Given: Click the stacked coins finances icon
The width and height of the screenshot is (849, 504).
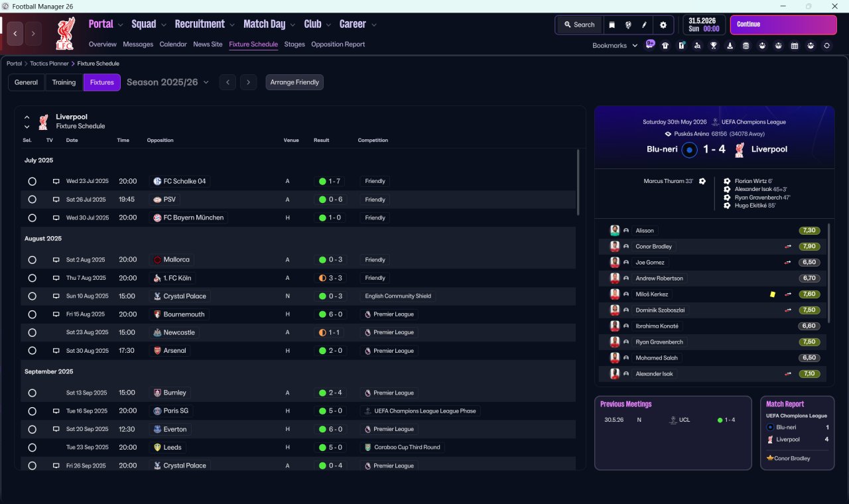Looking at the screenshot, I should point(746,46).
